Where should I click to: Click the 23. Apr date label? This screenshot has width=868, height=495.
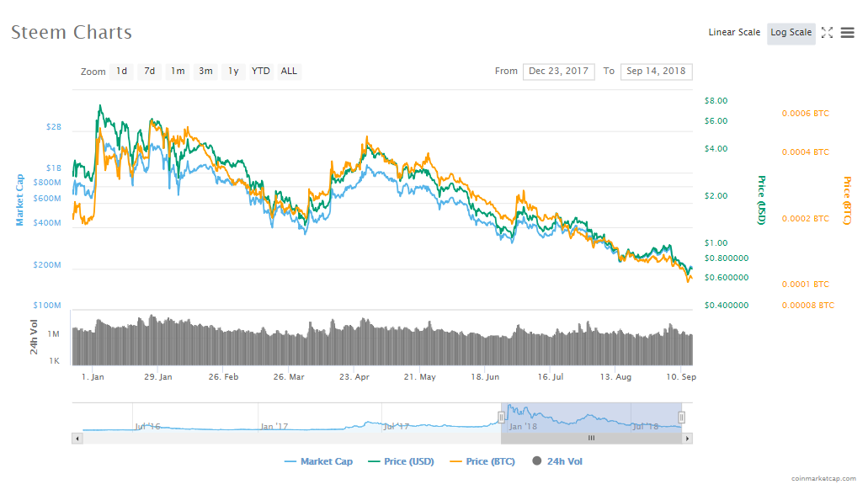coord(354,377)
